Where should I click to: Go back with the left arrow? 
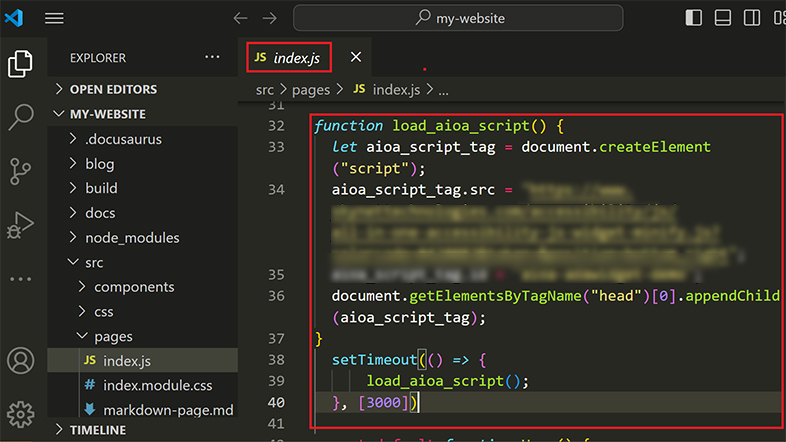coord(241,19)
